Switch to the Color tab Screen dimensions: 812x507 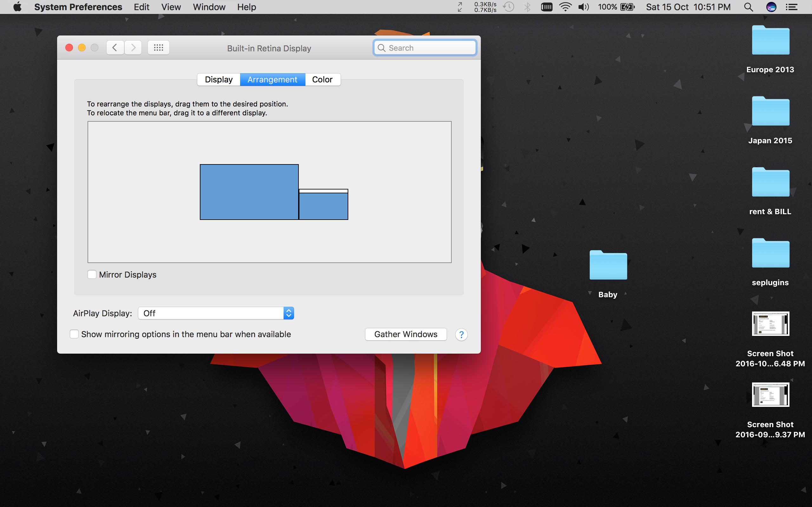coord(322,80)
